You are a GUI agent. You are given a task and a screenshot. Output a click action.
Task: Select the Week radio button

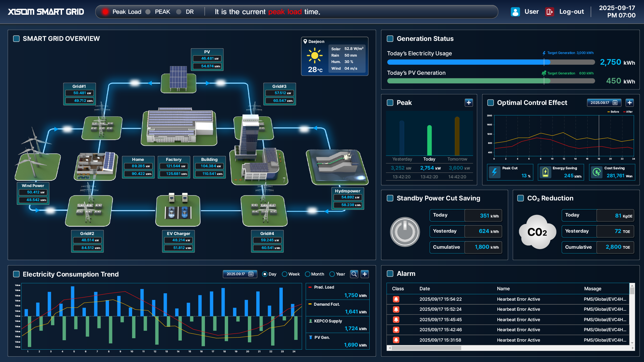click(x=285, y=274)
